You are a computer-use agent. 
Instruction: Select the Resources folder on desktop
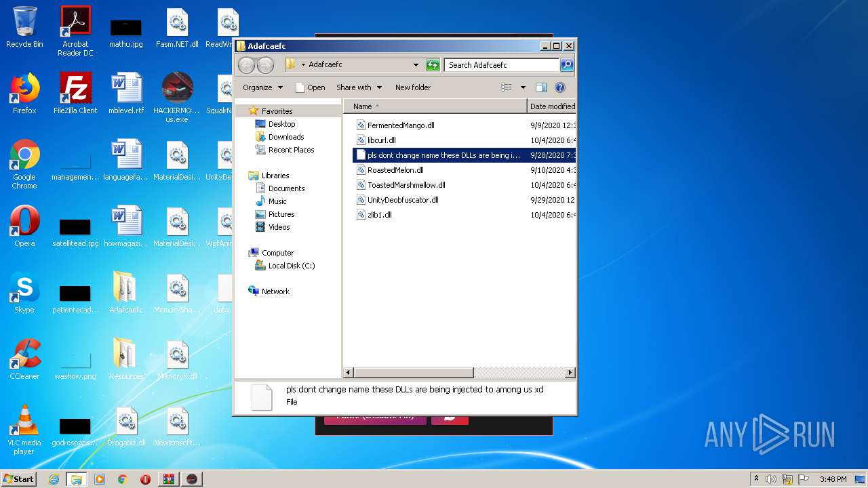point(126,359)
